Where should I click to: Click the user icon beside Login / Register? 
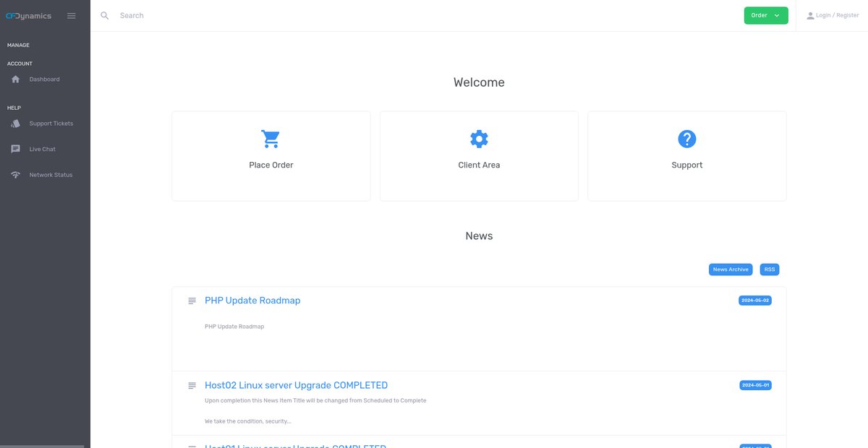click(810, 15)
